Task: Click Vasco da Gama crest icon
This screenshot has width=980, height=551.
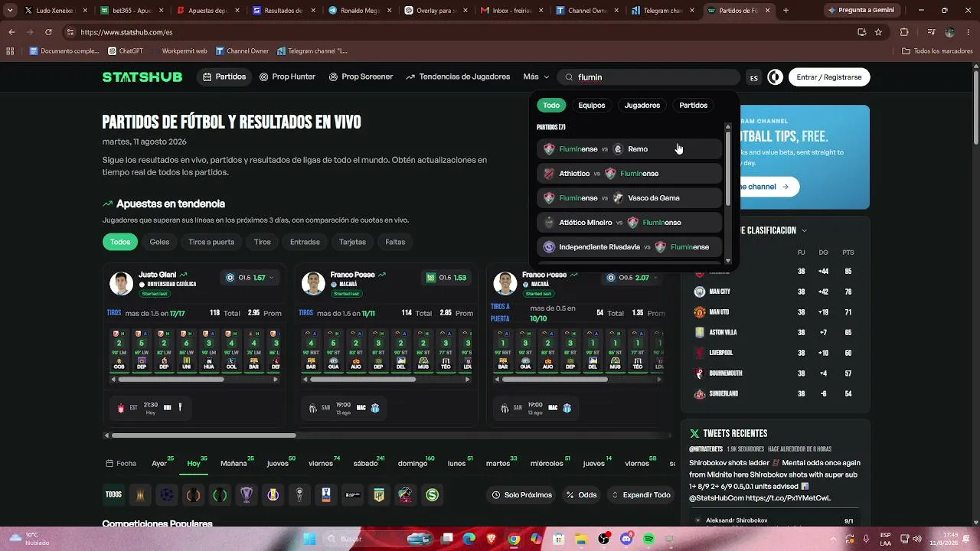Action: (x=618, y=198)
